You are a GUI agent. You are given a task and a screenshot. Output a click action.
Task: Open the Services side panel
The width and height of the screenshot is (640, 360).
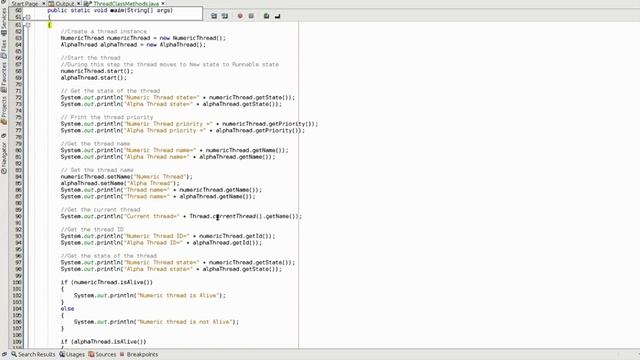click(4, 18)
